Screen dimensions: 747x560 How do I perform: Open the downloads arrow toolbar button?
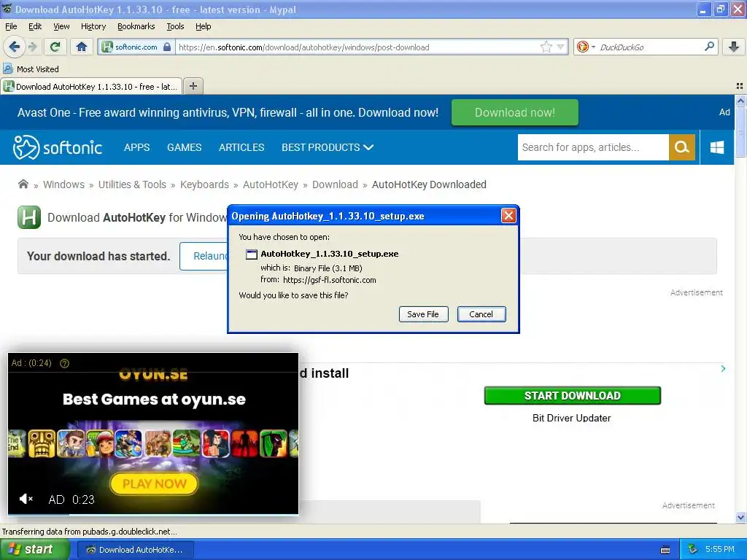coord(734,46)
